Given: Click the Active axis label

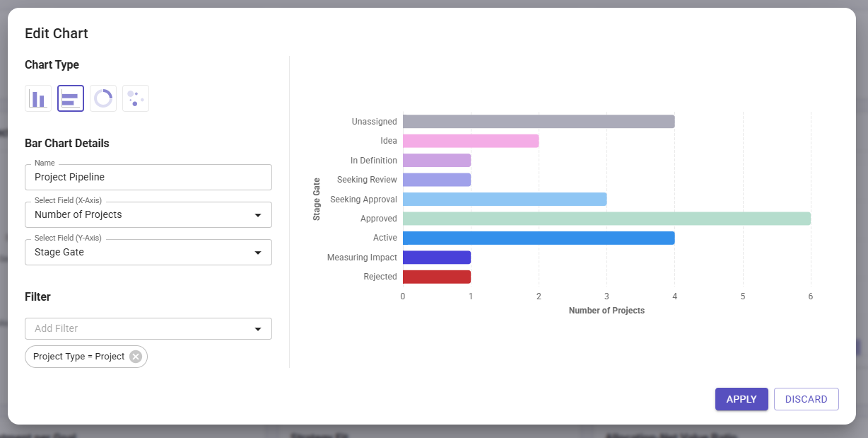Looking at the screenshot, I should pos(385,238).
